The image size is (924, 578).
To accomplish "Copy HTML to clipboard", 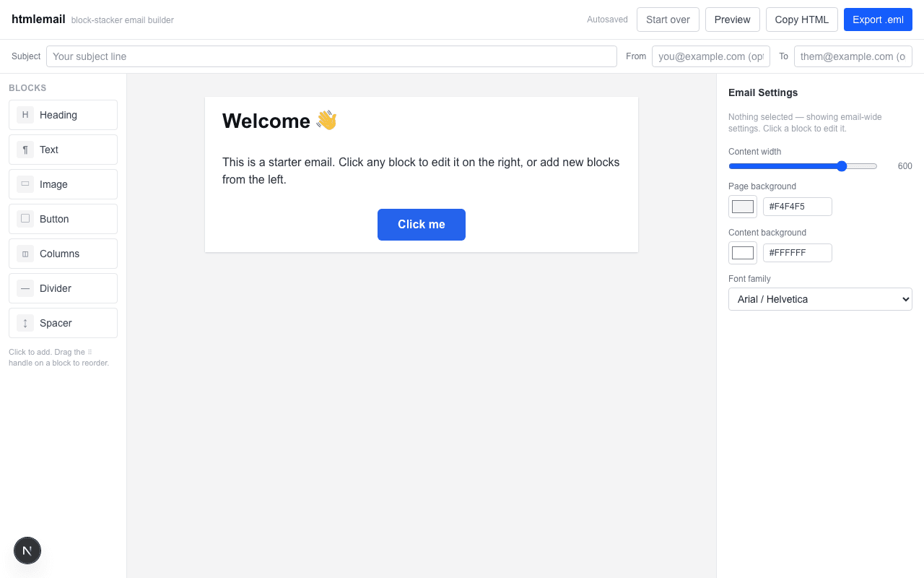I will (x=801, y=20).
